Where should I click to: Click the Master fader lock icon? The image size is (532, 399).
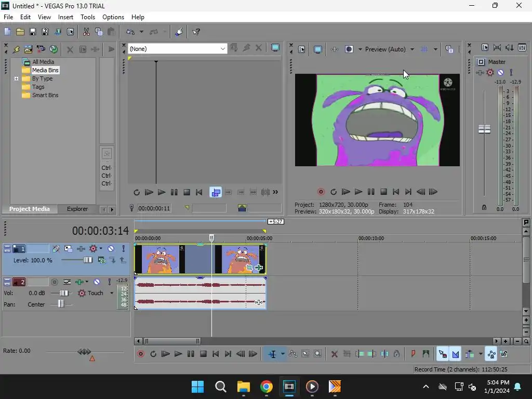(x=484, y=207)
